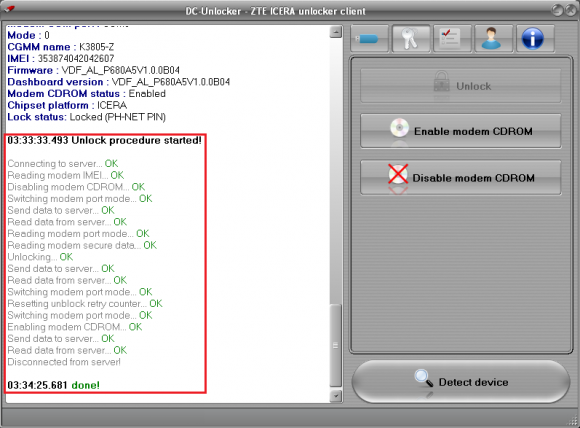Viewport: 580px width, 428px height.
Task: Click the red app icon in title bar
Action: point(9,8)
